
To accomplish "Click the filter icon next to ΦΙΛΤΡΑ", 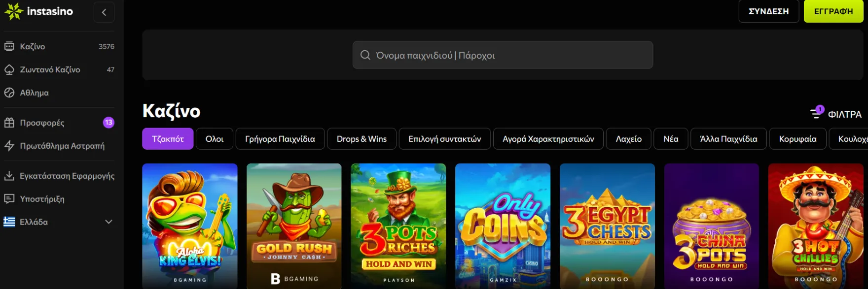I will [x=817, y=112].
